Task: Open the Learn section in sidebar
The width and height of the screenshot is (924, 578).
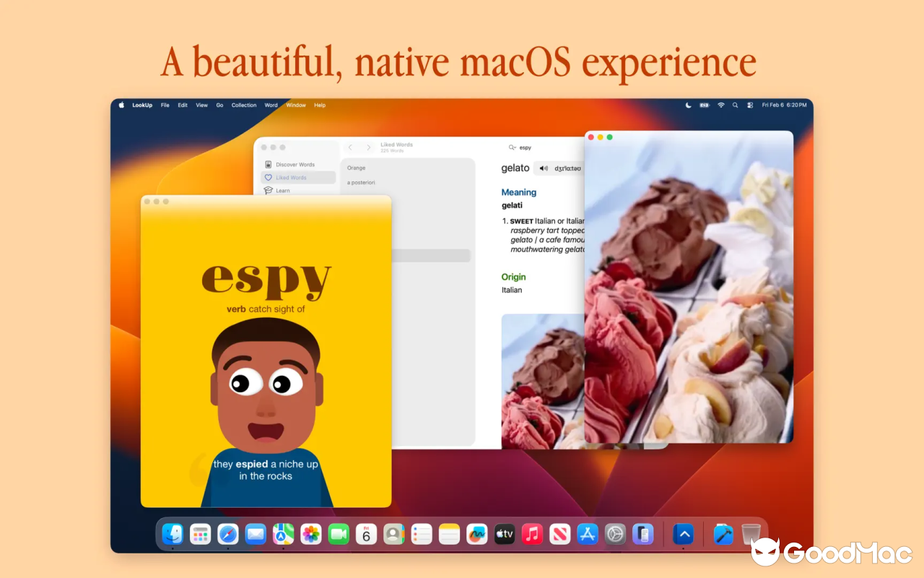Action: click(298, 191)
